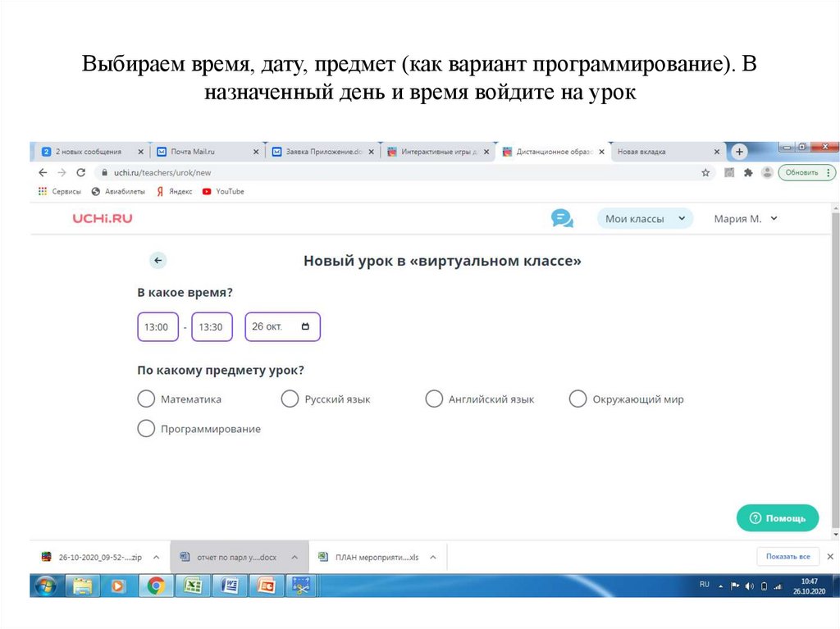
Task: Click Chrome icon in taskbar
Action: [156, 586]
